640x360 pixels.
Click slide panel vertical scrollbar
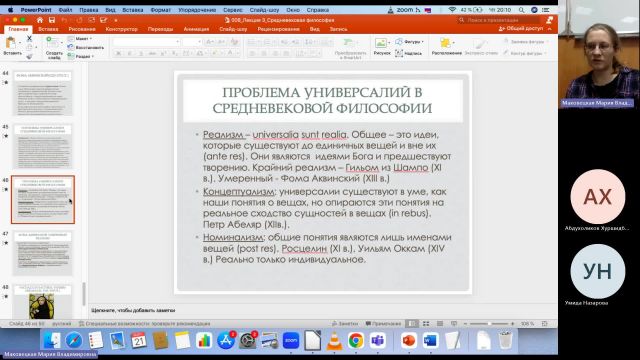84,294
